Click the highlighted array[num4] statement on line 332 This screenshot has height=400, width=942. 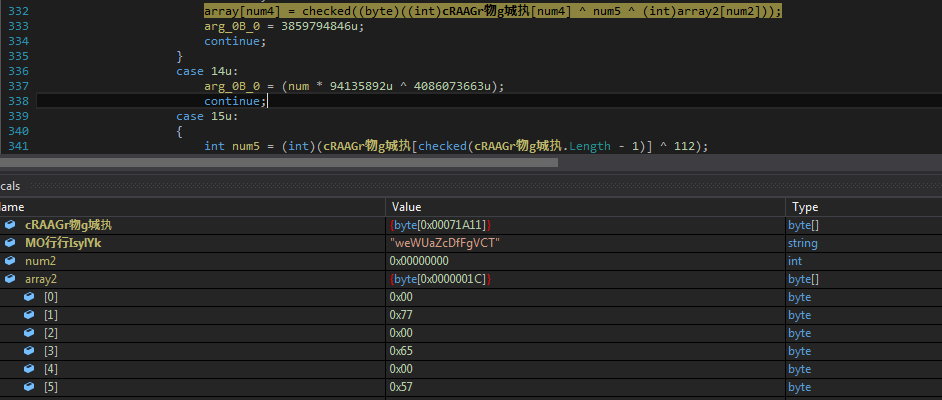pos(493,11)
